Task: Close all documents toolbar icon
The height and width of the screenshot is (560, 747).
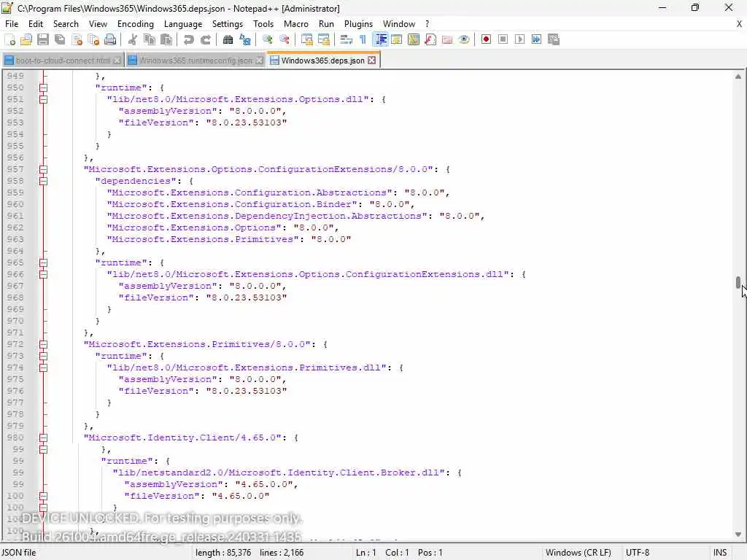Action: (93, 39)
